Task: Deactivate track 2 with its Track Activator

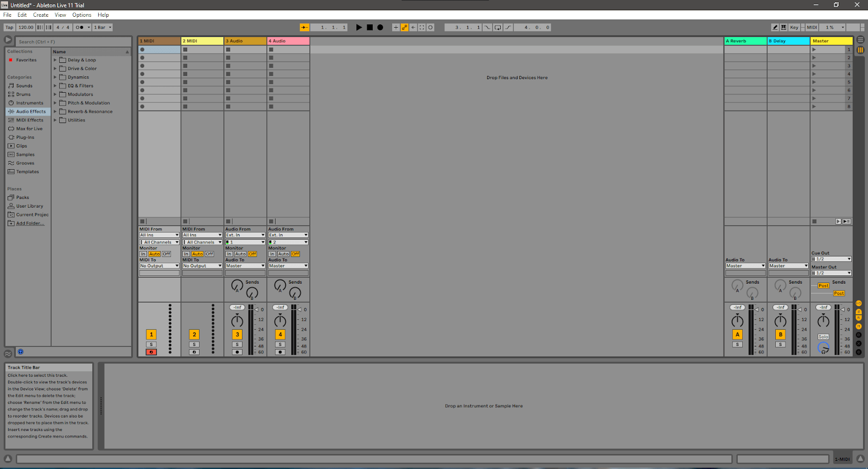Action: tap(194, 335)
